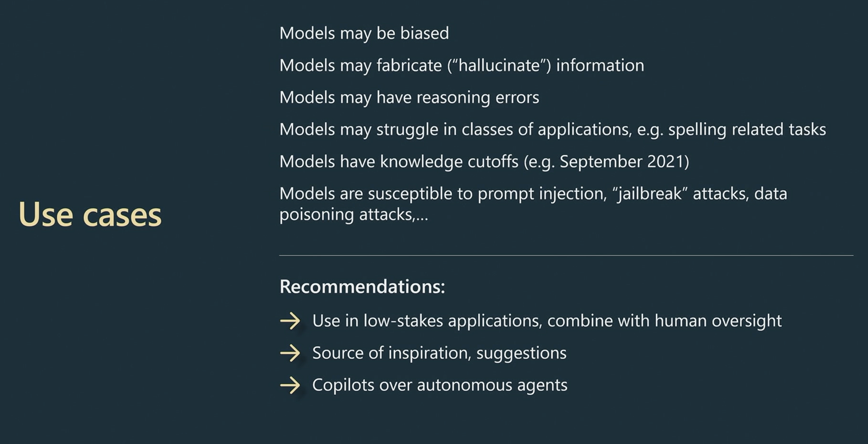Viewport: 868px width, 444px height.
Task: Click the arrow beside Source of inspiration
Action: click(290, 353)
